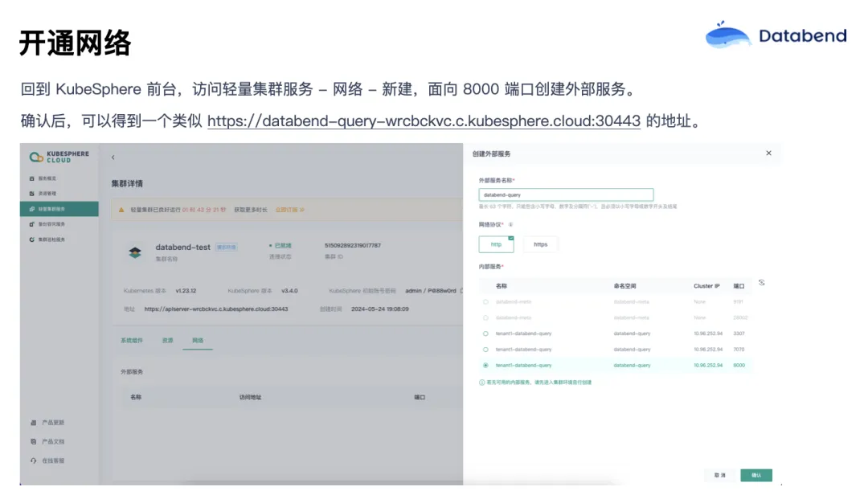This screenshot has width=868, height=495.
Task: Click the Databend whale logo
Action: 728,35
